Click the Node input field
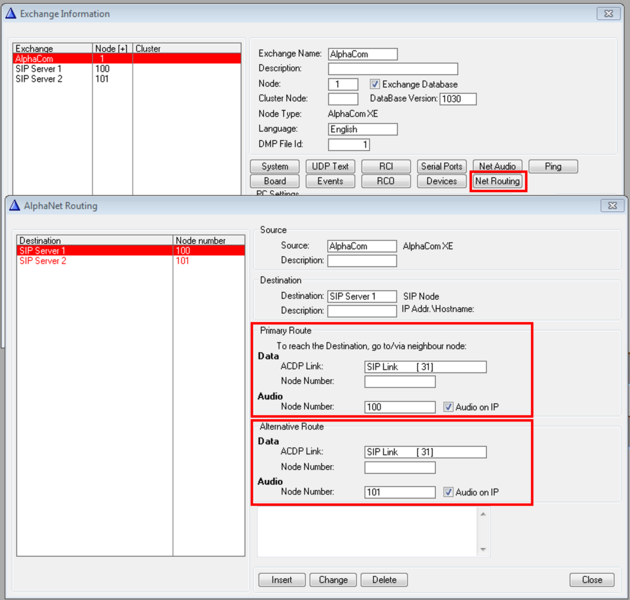 click(343, 84)
